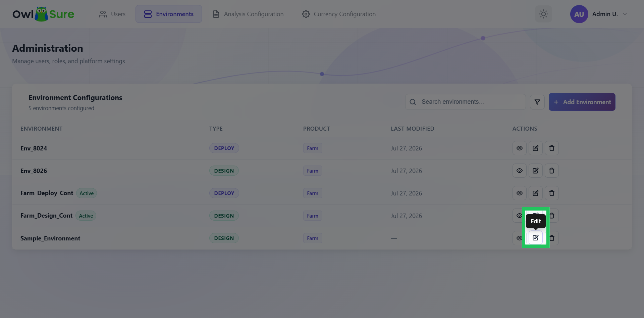644x318 pixels.
Task: Click the TYPE column header
Action: [x=216, y=129]
